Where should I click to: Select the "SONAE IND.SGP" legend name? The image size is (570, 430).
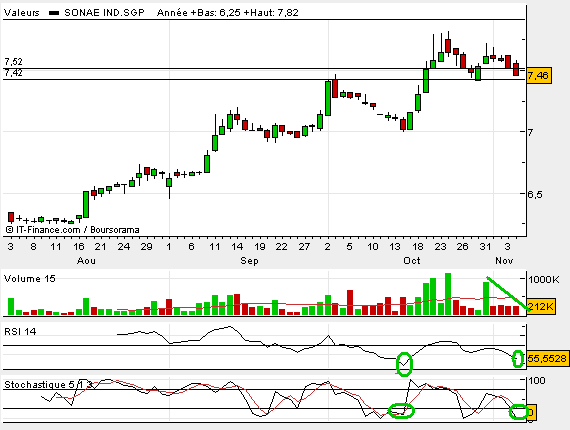coord(104,13)
